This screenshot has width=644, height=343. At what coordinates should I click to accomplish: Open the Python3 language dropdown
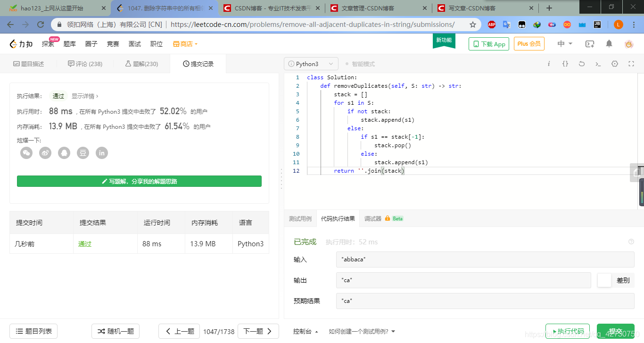click(x=311, y=64)
